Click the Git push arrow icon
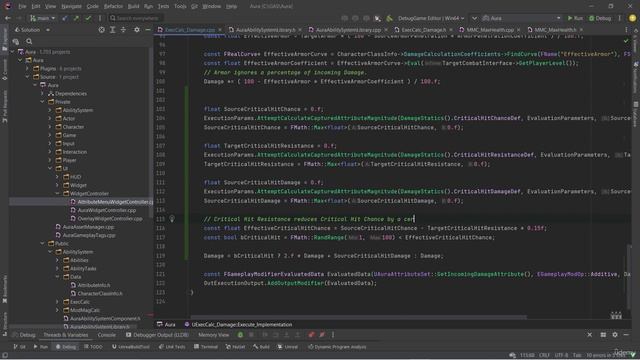Image resolution: width=640 pixels, height=360 pixels. 76,18
